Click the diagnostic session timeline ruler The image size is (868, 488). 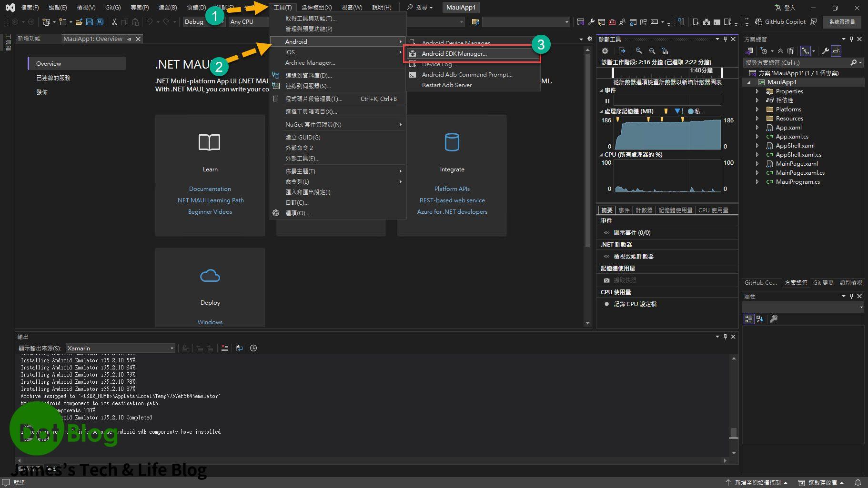pos(667,72)
